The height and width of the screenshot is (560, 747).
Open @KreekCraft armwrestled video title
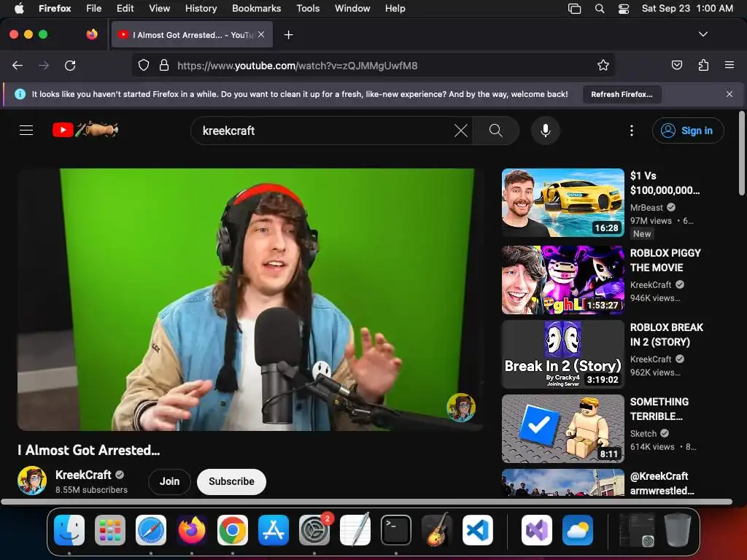click(x=662, y=483)
